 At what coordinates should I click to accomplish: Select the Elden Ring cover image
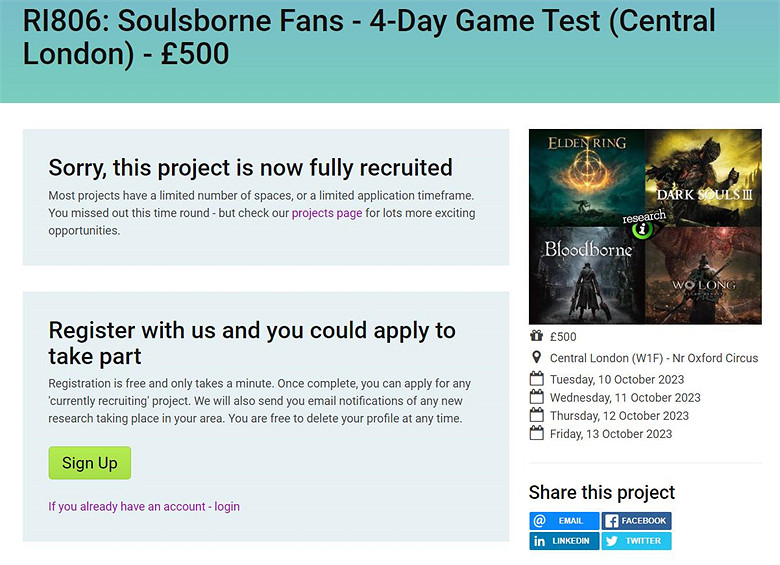586,175
